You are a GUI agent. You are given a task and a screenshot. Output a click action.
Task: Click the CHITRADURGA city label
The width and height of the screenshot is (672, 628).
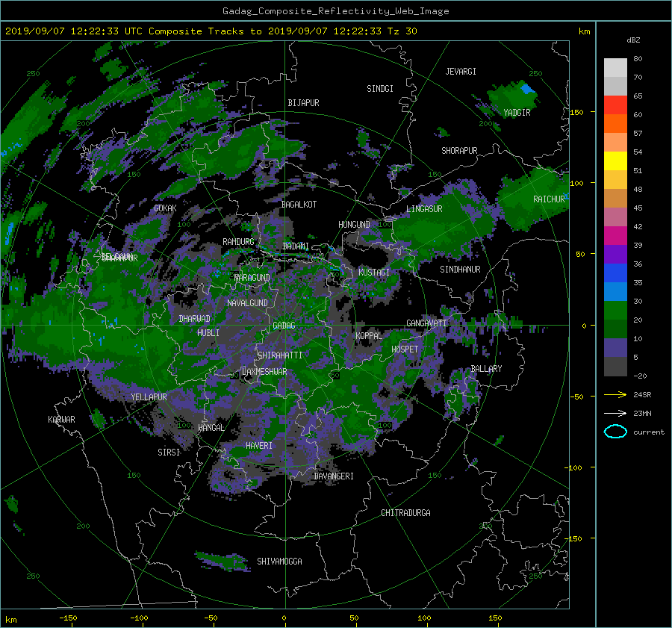tap(405, 513)
